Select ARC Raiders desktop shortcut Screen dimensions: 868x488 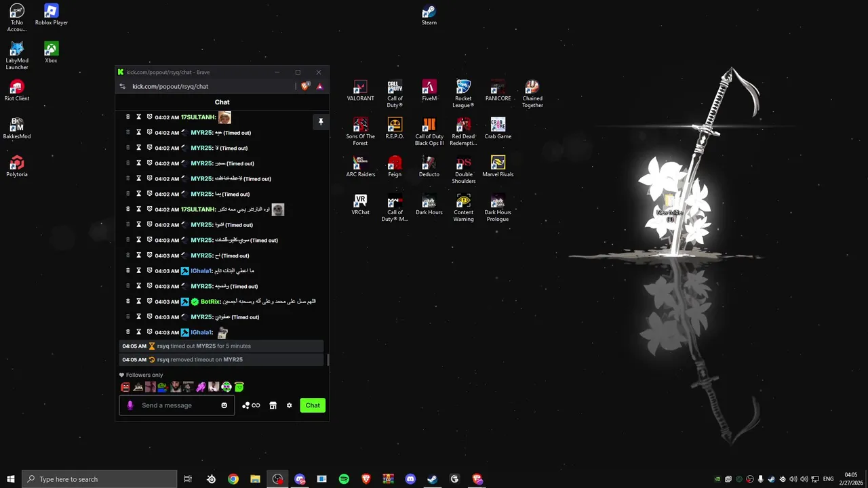pyautogui.click(x=360, y=167)
